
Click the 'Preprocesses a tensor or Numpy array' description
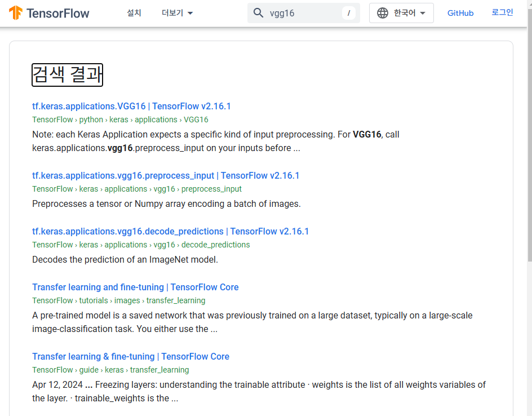pos(166,203)
